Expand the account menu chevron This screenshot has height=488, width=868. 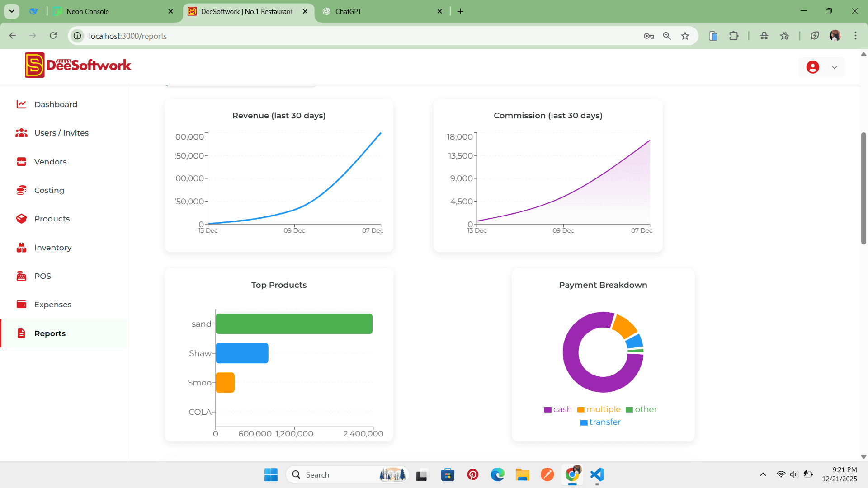click(x=835, y=67)
